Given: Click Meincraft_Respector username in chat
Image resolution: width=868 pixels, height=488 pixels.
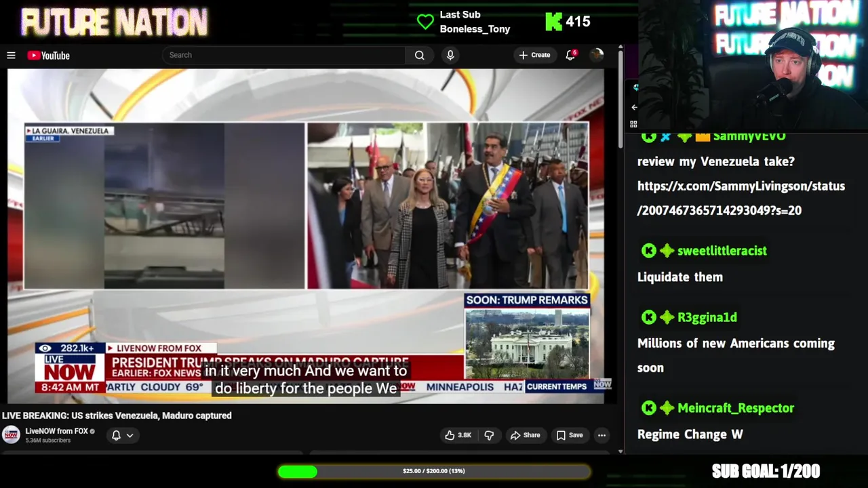Looking at the screenshot, I should pos(736,408).
